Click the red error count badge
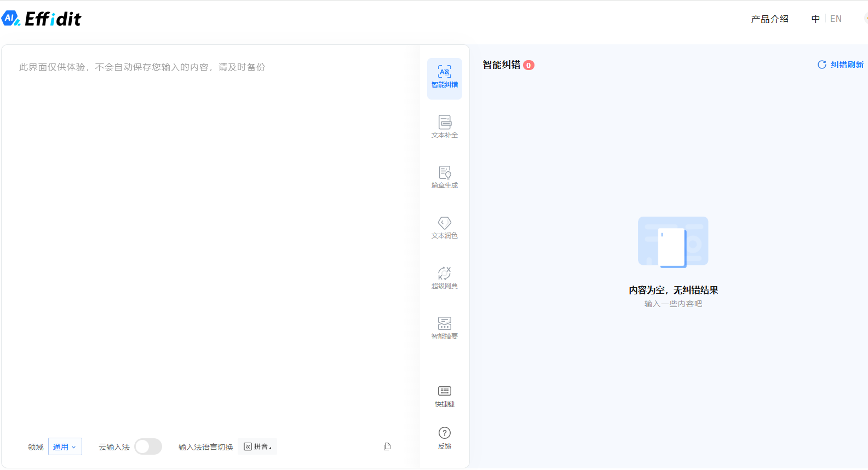This screenshot has height=470, width=868. click(x=528, y=65)
